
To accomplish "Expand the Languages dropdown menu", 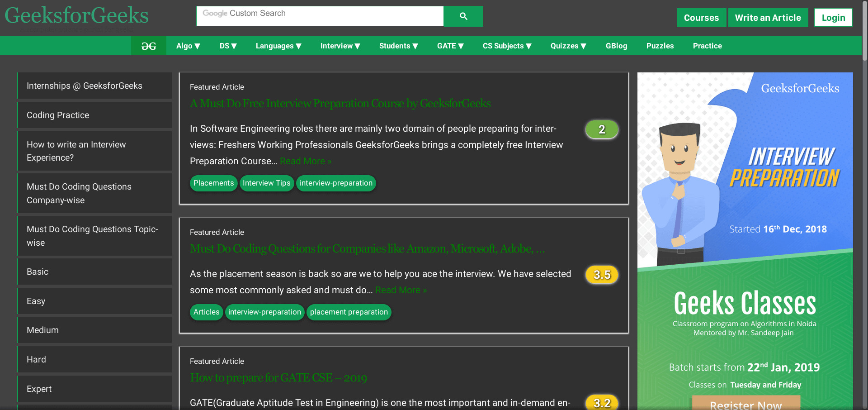I will coord(278,46).
